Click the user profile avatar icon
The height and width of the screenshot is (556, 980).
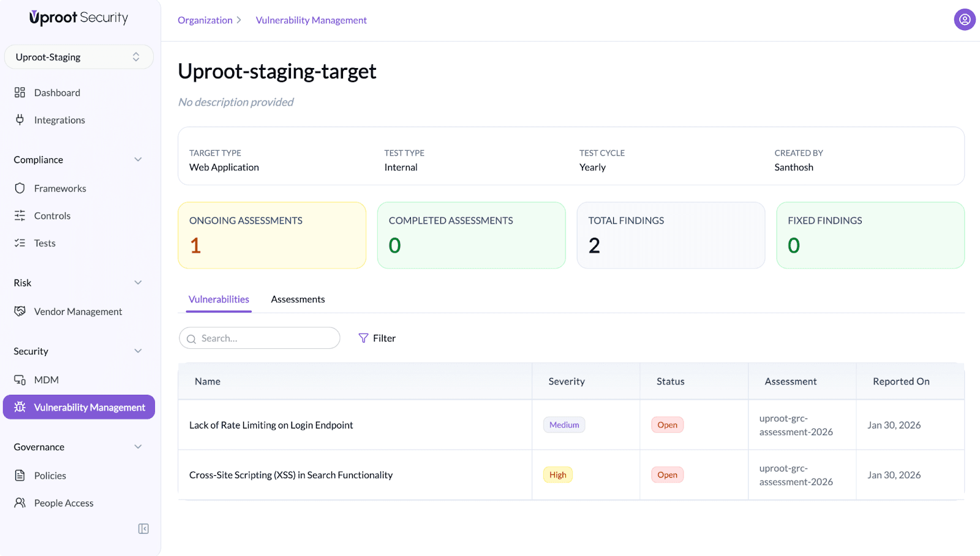tap(964, 20)
